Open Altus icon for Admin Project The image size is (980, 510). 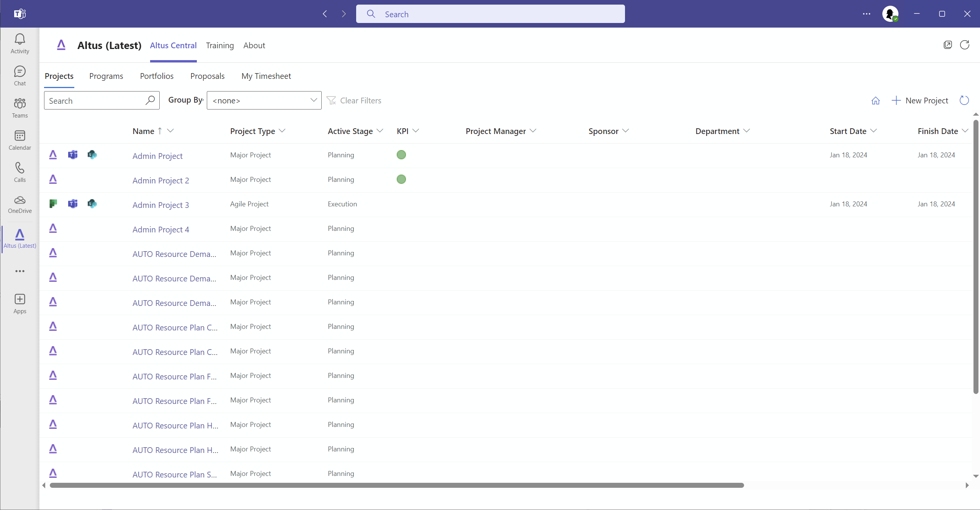(x=53, y=155)
